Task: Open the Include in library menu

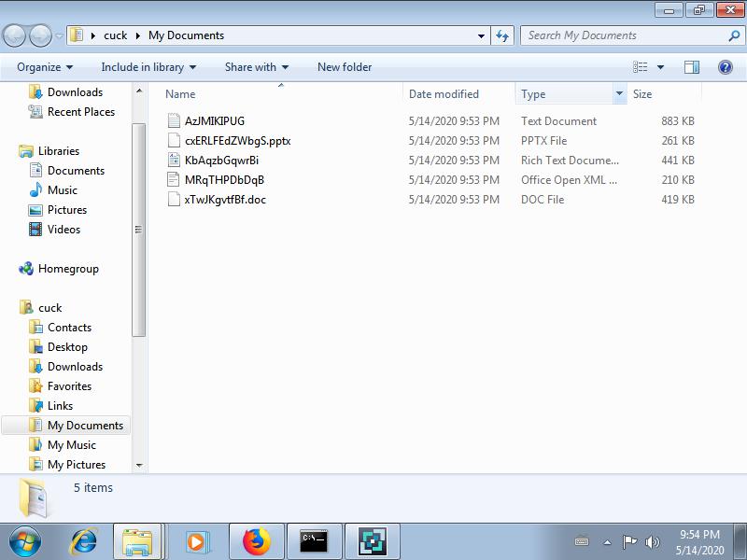Action: point(148,67)
